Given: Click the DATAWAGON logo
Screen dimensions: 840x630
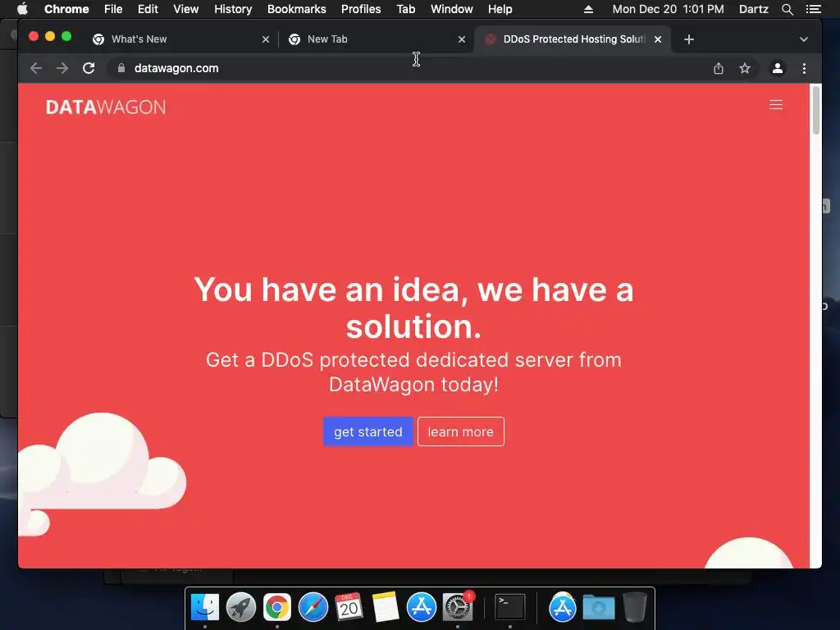Looking at the screenshot, I should click(x=106, y=107).
